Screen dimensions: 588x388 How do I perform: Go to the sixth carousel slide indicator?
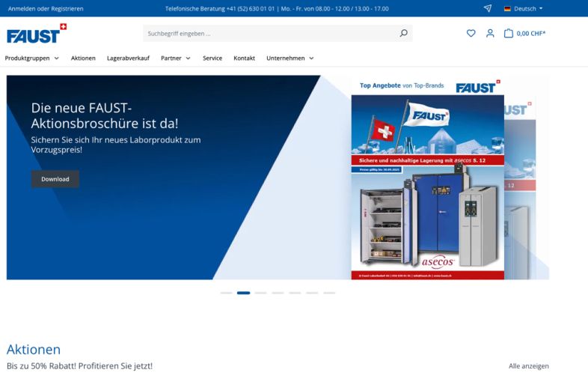tap(312, 293)
